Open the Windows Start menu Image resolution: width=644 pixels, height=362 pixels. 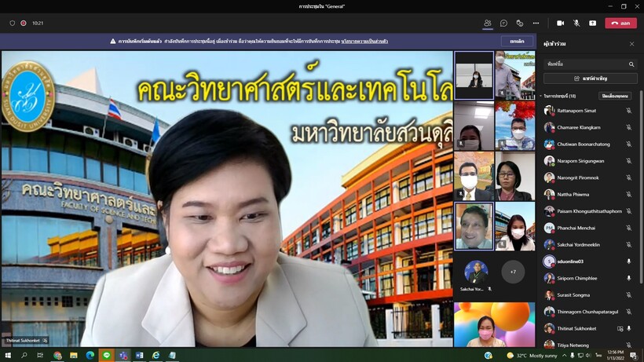[8, 356]
